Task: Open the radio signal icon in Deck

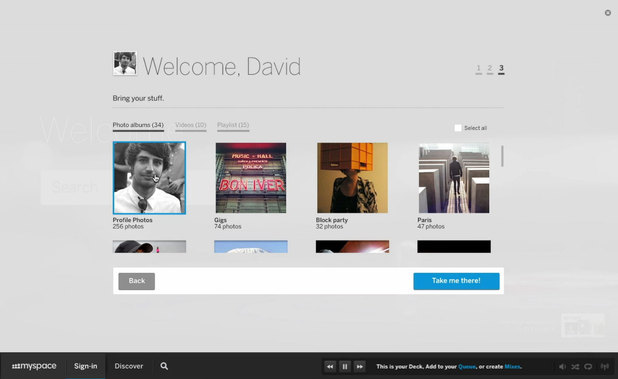Action: (x=605, y=367)
